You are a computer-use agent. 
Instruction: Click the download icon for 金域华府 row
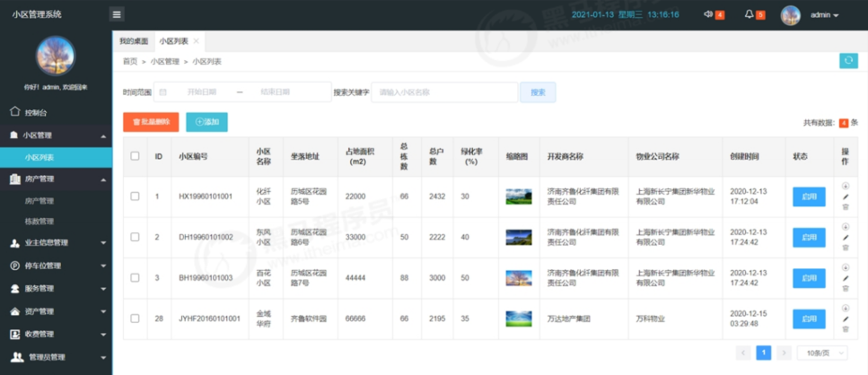point(846,308)
